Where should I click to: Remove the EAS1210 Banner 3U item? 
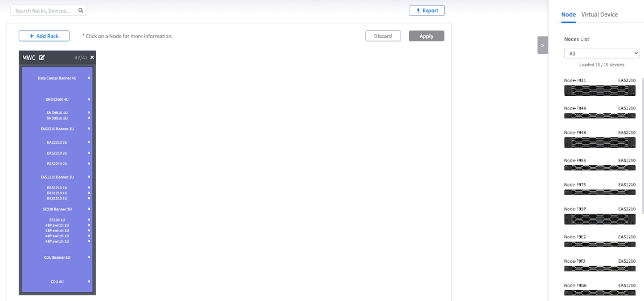89,177
